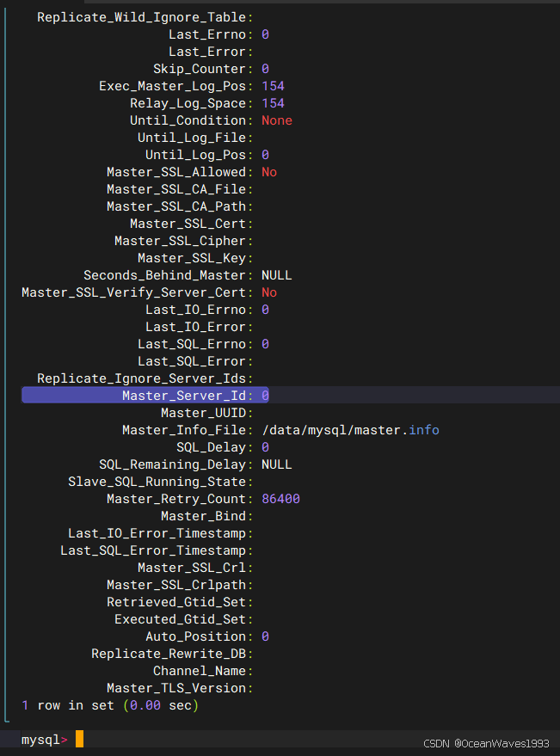The width and height of the screenshot is (560, 756).
Task: Select the Master_UUID label
Action: pos(204,413)
